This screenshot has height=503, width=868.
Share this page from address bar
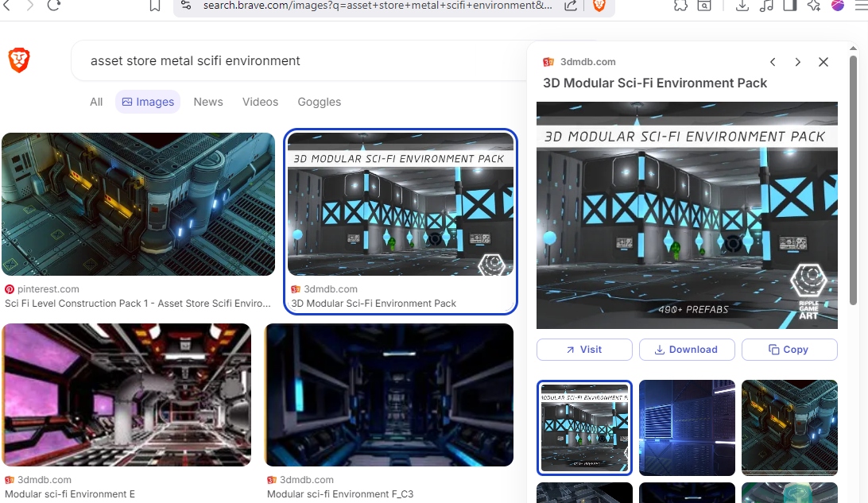click(x=571, y=6)
